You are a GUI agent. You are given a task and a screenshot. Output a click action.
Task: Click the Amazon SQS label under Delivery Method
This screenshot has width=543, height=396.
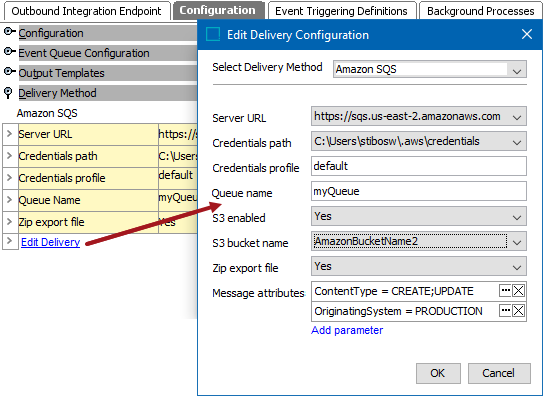47,113
